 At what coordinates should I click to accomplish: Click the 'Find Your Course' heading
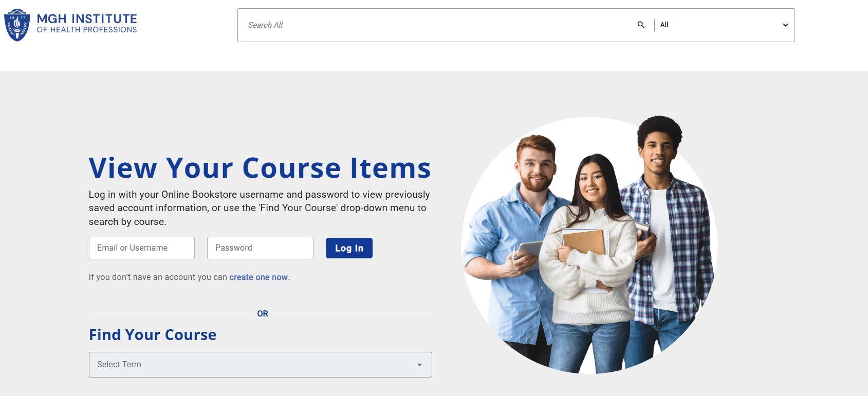153,335
